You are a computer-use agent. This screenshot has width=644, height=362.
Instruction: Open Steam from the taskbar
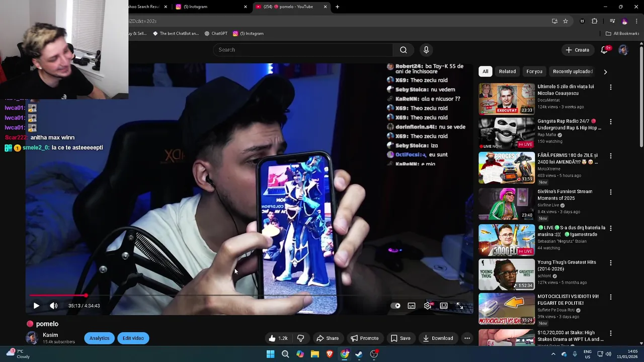pos(359,354)
